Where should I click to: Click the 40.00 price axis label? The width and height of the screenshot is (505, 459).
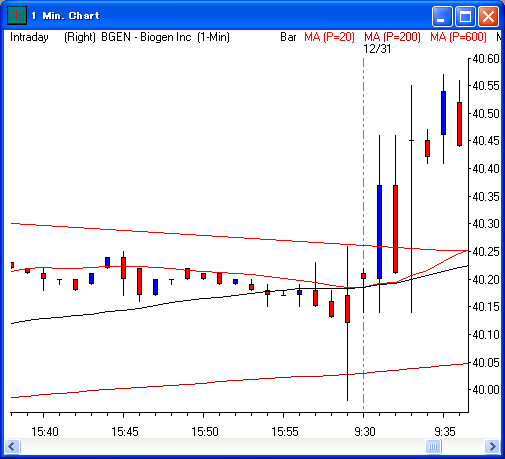tap(486, 389)
